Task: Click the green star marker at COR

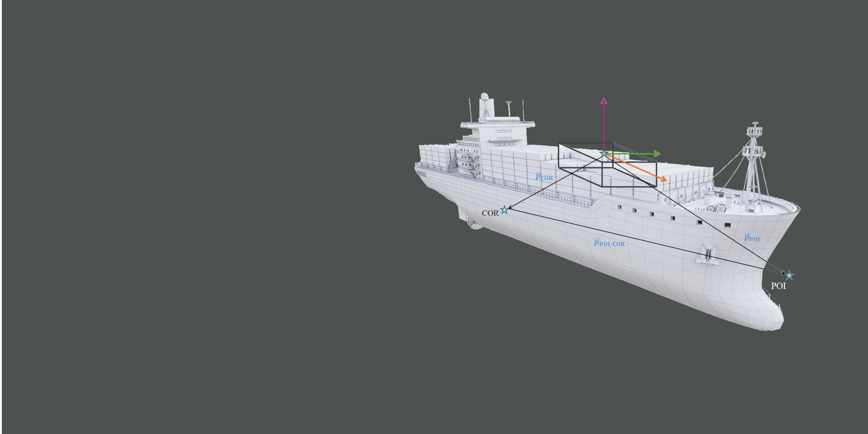Action: pyautogui.click(x=504, y=210)
